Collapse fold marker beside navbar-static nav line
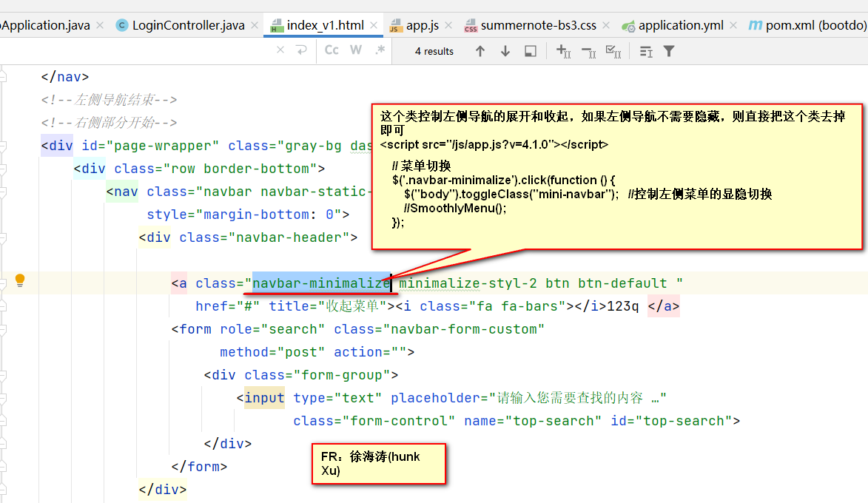The height and width of the screenshot is (503, 868). (3, 192)
